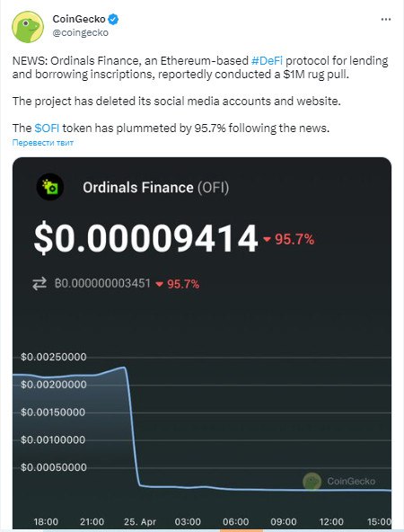Click the Ordinals Finance (OFI) chart title
This screenshot has width=404, height=532.
[156, 187]
